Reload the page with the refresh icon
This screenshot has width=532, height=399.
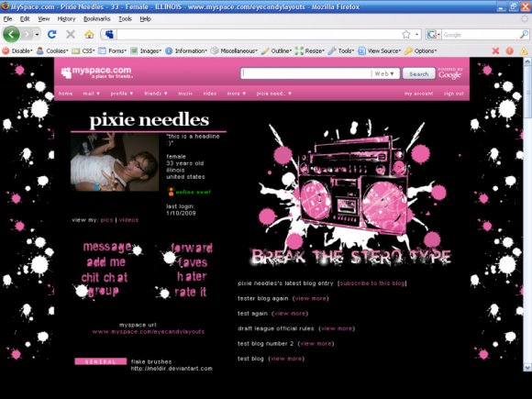(x=51, y=34)
